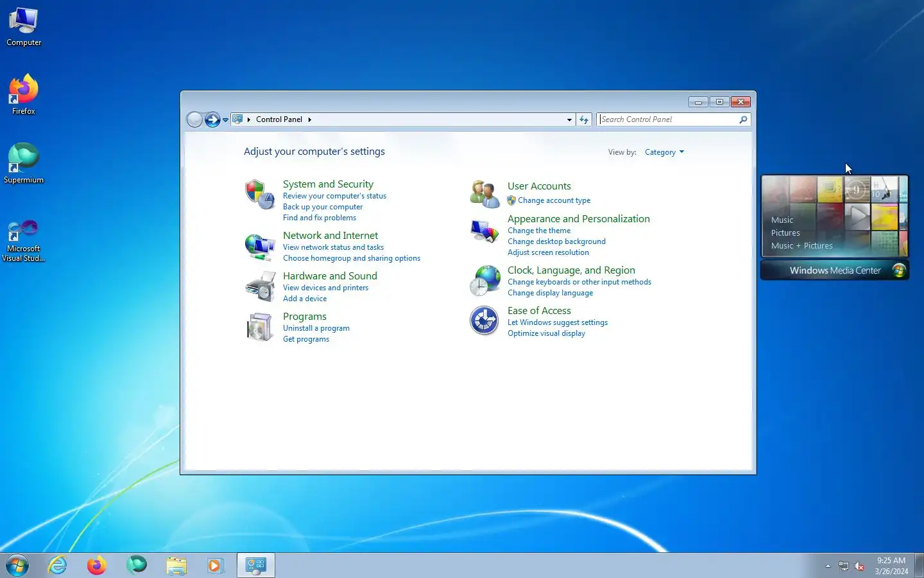Open the User Accounts people icon

pos(484,194)
